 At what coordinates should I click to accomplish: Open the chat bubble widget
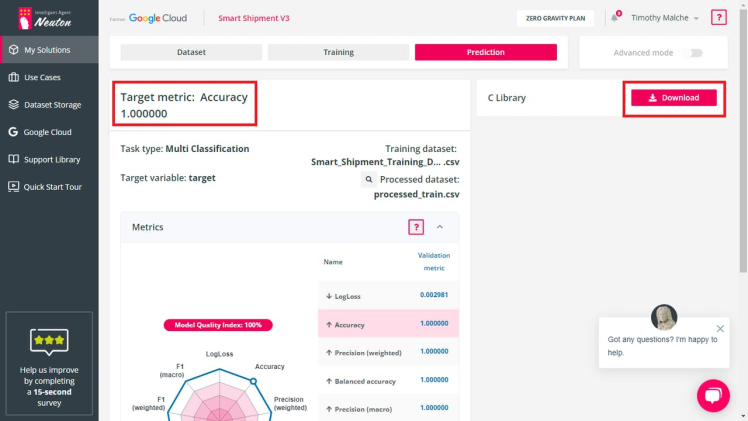[x=713, y=395]
